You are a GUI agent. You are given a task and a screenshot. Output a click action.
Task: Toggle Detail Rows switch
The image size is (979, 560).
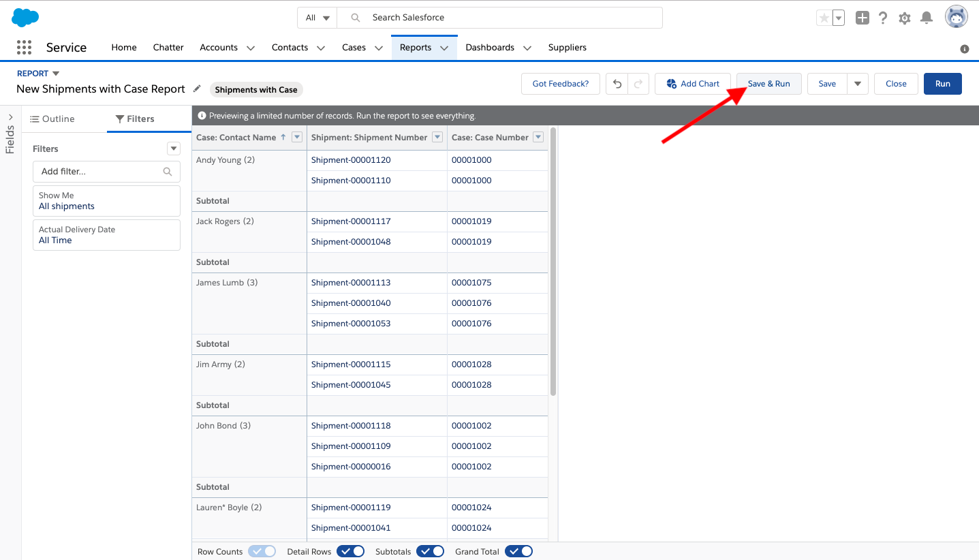point(351,551)
